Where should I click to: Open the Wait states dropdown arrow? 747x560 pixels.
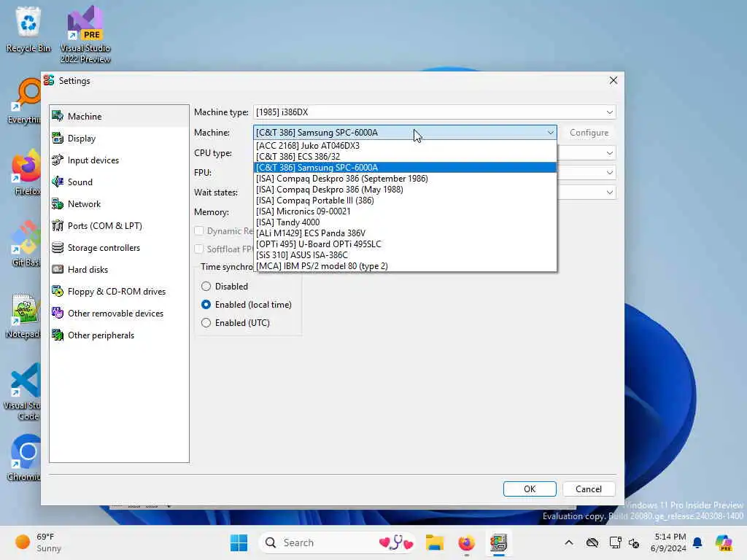coord(609,192)
